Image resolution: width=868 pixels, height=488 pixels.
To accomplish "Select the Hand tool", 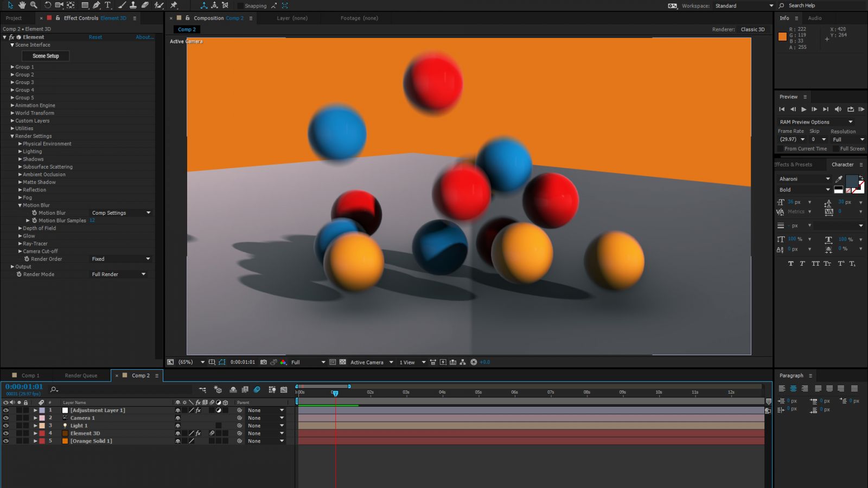I will 22,5.
